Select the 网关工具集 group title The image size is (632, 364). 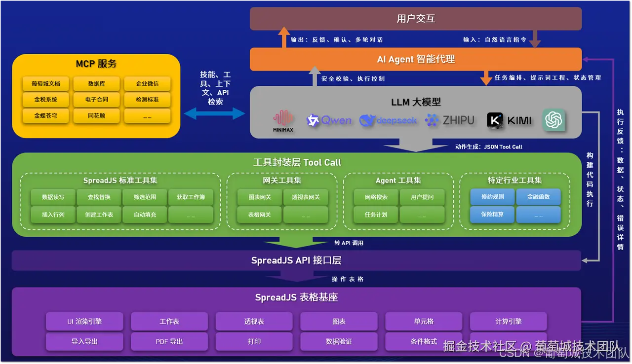282,181
